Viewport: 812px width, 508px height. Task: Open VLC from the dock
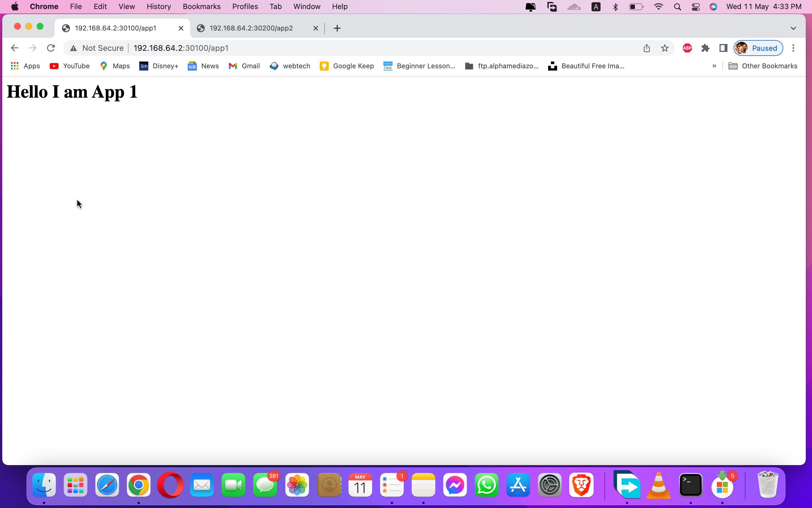click(658, 485)
